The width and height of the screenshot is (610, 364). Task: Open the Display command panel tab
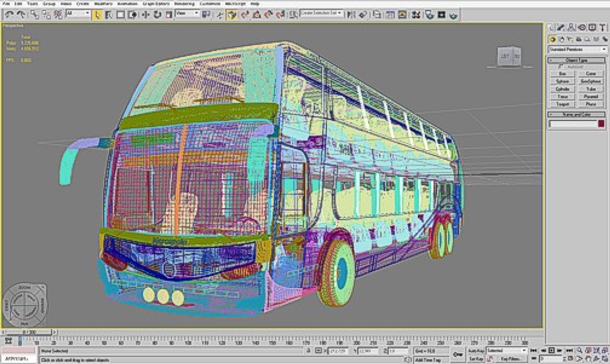(x=592, y=27)
